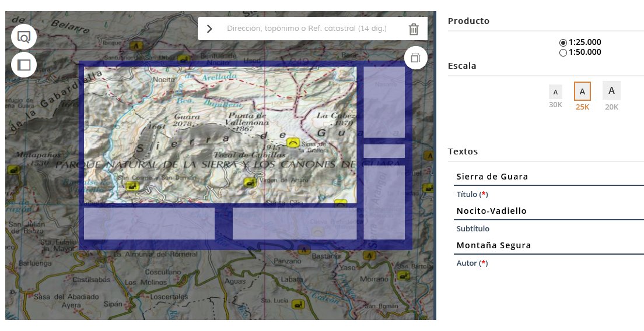Viewport: 644px width, 331px height.
Task: Click the yellow icon near Matapaños
Action: 13,170
